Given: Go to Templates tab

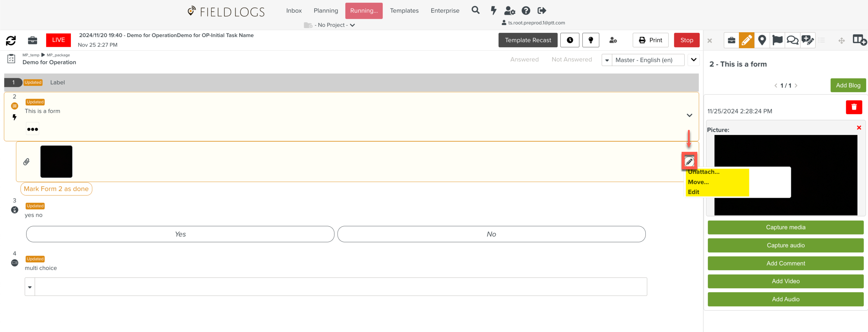Looking at the screenshot, I should [404, 11].
